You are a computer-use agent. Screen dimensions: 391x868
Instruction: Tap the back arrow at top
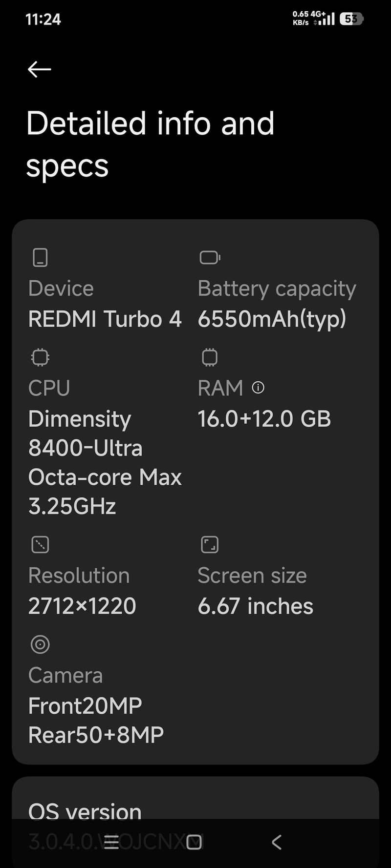click(39, 69)
